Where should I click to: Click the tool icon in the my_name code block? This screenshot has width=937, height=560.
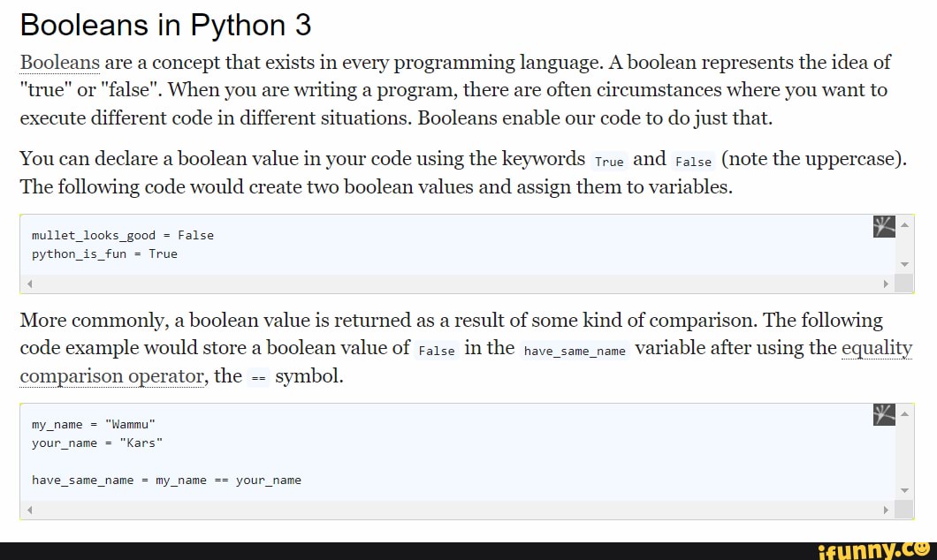coord(884,415)
